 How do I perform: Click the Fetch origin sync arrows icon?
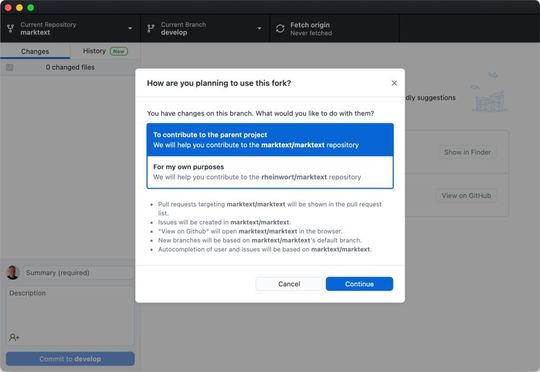[280, 28]
